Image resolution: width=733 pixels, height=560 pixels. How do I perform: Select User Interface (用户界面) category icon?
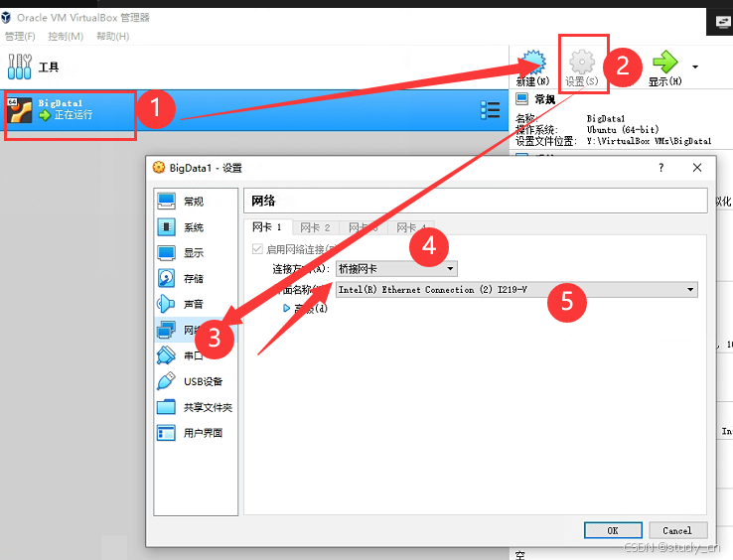pos(167,433)
